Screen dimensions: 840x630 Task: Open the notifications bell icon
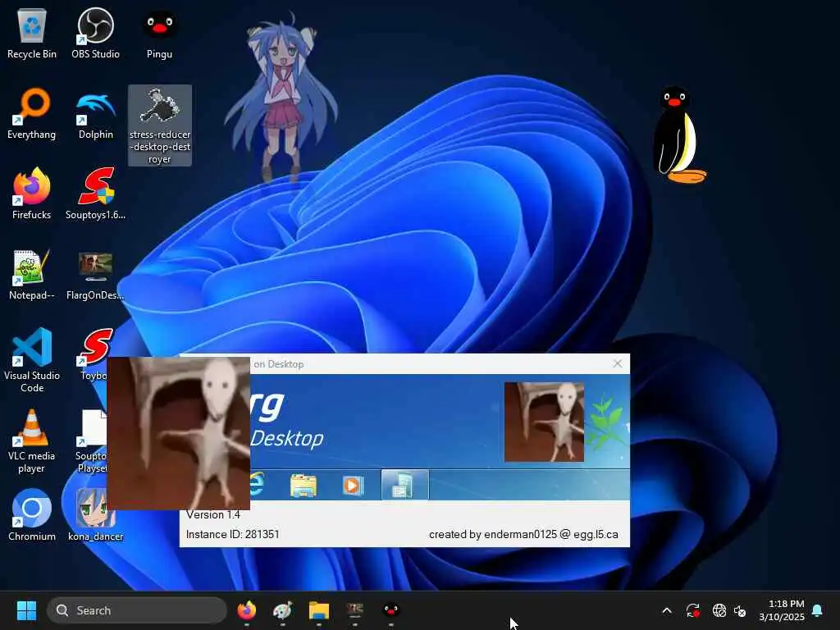click(x=818, y=610)
